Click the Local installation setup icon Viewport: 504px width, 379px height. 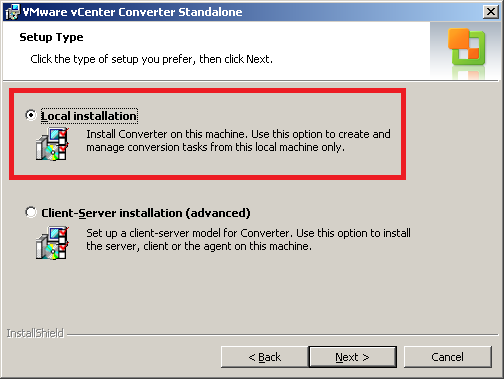coord(53,144)
